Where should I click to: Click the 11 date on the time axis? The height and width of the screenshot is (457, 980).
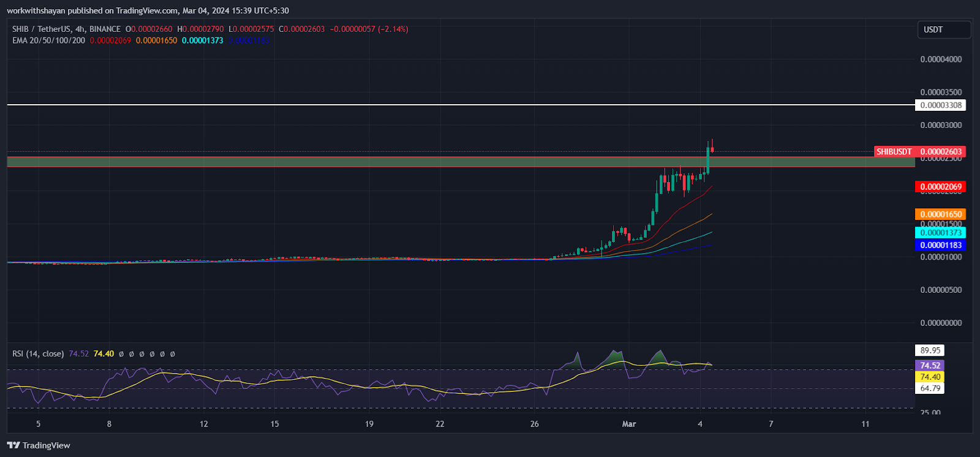click(865, 424)
